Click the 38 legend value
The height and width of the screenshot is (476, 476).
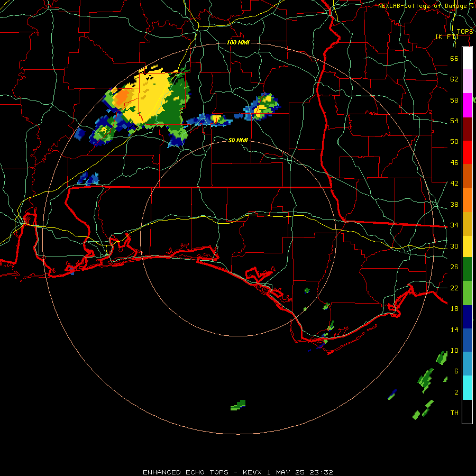click(x=454, y=204)
